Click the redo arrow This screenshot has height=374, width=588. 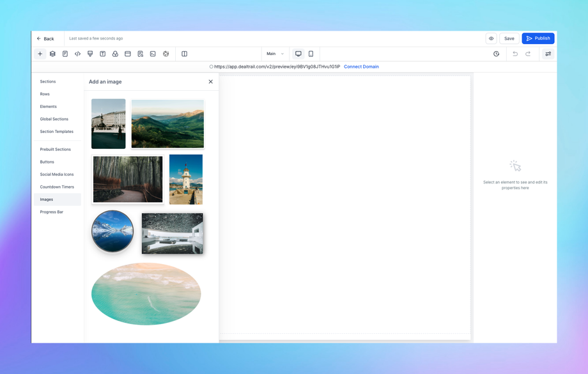coord(528,54)
